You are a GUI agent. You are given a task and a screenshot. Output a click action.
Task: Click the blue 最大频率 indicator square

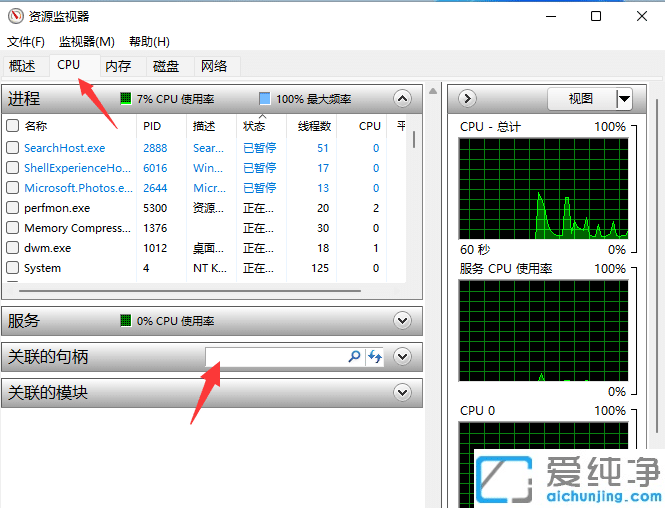[x=265, y=99]
